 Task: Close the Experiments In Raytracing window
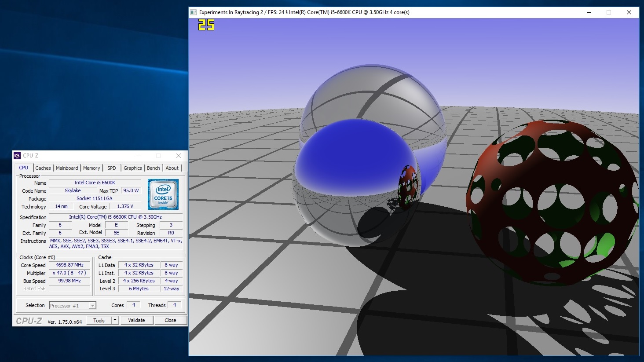[x=629, y=12]
